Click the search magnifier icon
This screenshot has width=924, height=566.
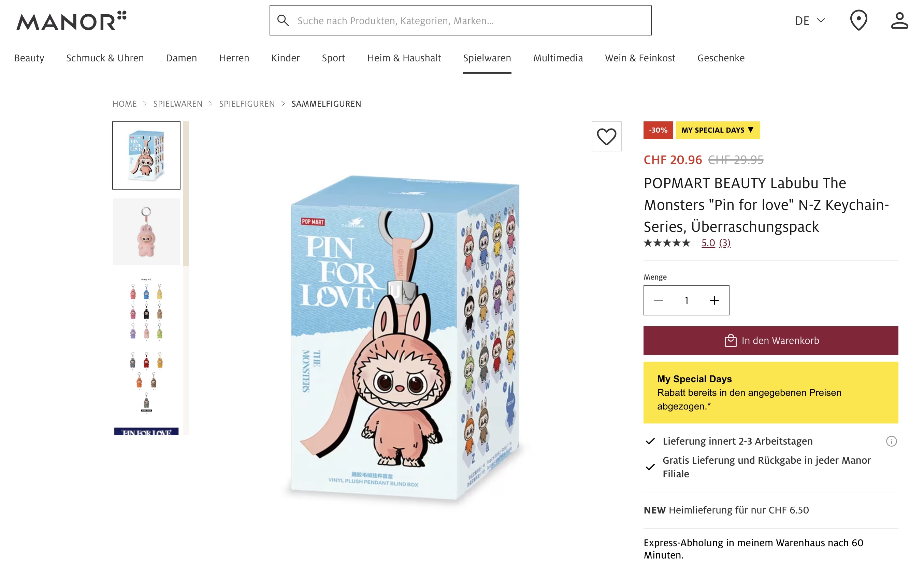[x=283, y=20]
